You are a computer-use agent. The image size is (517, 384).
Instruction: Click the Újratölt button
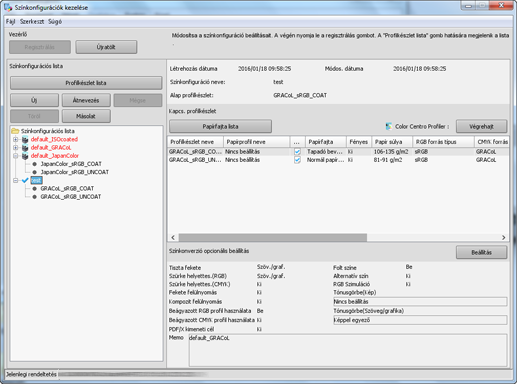[x=106, y=47]
